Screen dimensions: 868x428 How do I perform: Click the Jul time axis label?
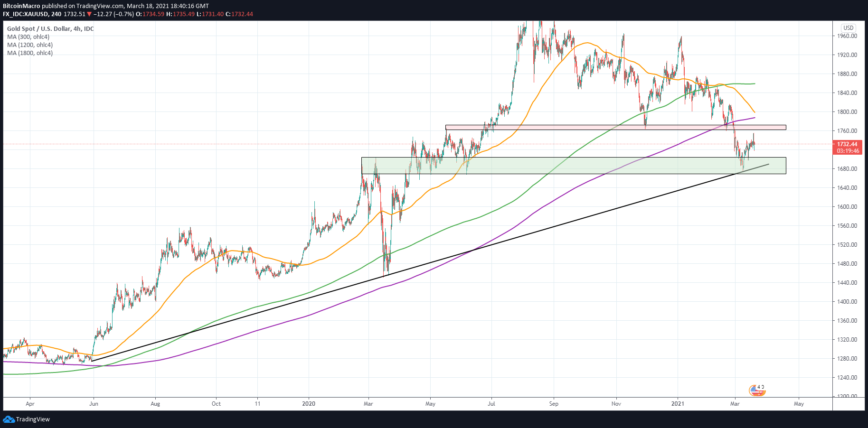(491, 404)
